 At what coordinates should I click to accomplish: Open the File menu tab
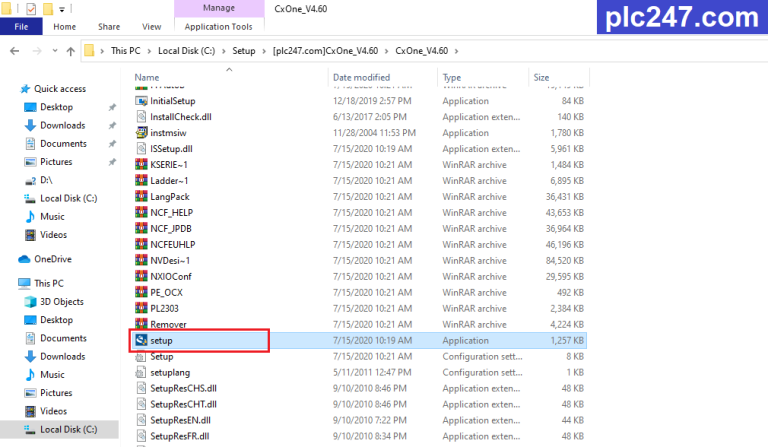(21, 26)
